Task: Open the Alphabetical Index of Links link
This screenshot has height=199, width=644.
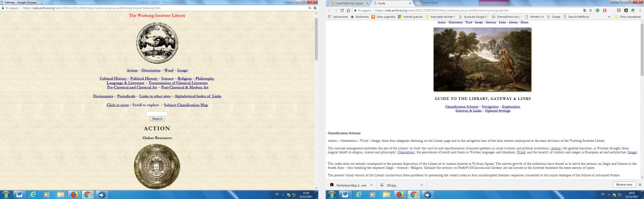Action: [198, 96]
